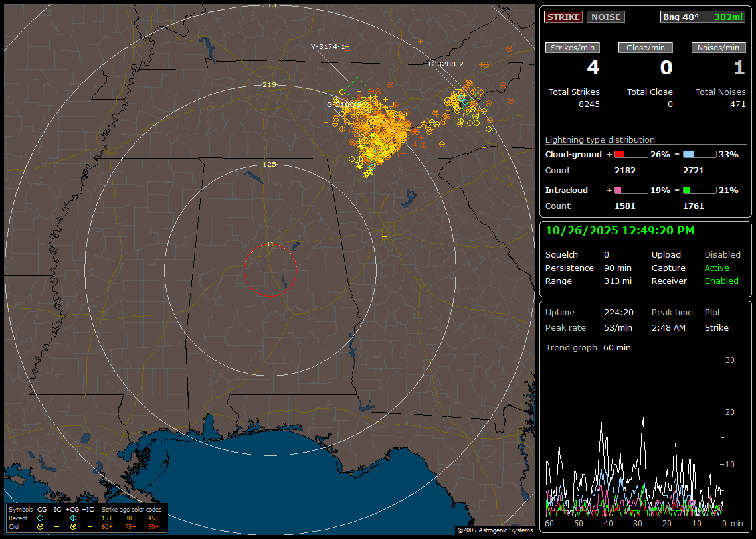Click the bearing and distance readout box
The height and width of the screenshot is (539, 756).
point(703,17)
